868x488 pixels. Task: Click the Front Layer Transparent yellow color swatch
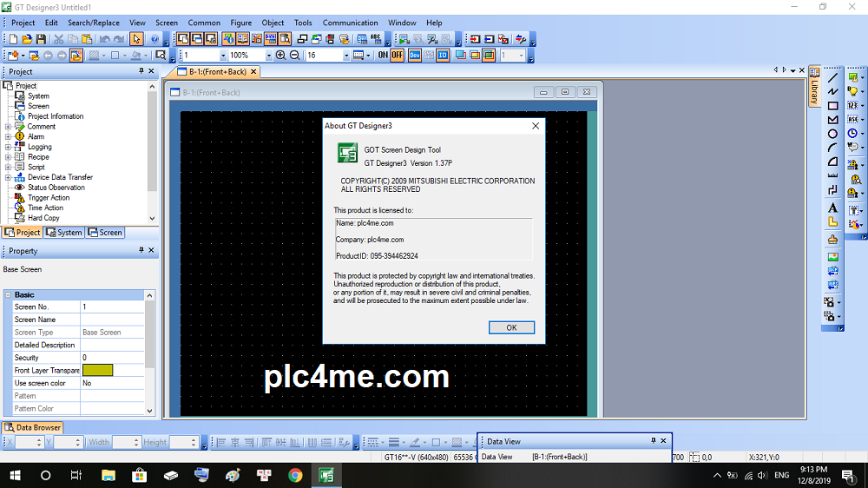[x=97, y=370]
